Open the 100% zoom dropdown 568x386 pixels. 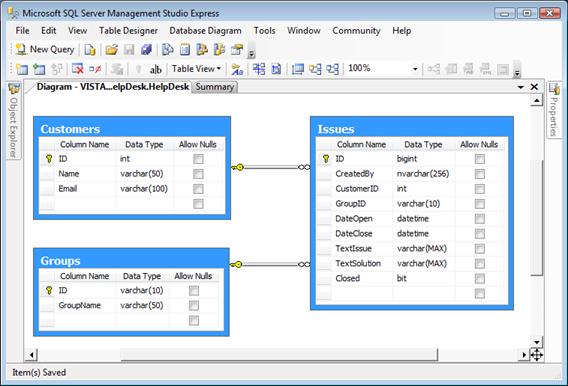click(415, 69)
